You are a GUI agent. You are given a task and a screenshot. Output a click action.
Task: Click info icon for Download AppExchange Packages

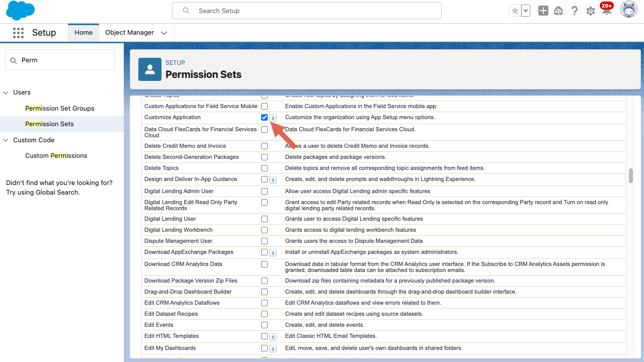tap(273, 252)
